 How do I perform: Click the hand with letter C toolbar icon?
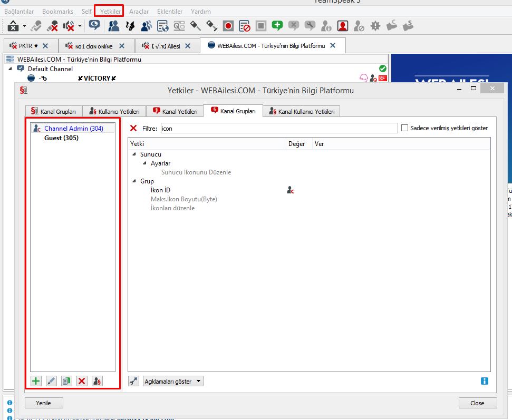391,25
